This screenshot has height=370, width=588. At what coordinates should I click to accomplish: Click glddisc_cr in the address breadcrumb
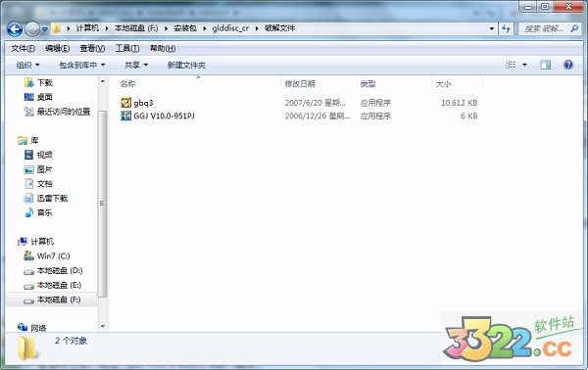pos(230,28)
